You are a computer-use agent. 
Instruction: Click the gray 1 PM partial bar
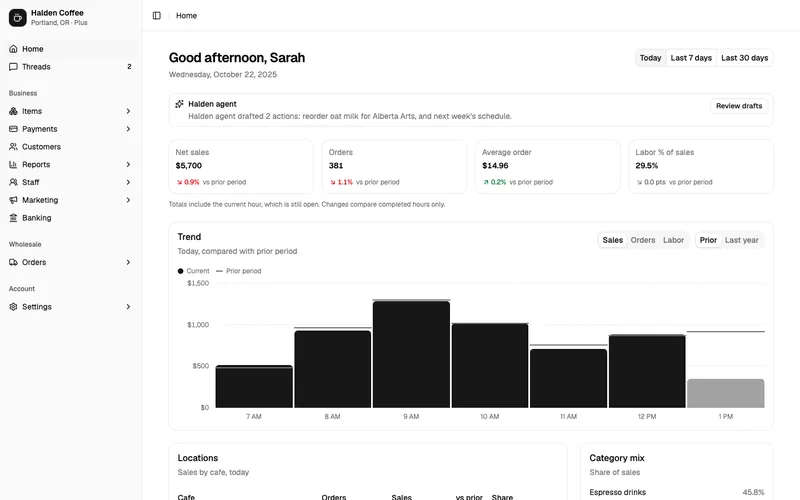click(726, 393)
